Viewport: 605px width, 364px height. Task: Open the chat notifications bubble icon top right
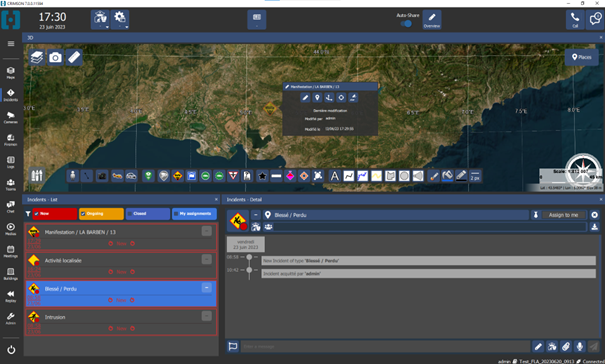tap(595, 20)
